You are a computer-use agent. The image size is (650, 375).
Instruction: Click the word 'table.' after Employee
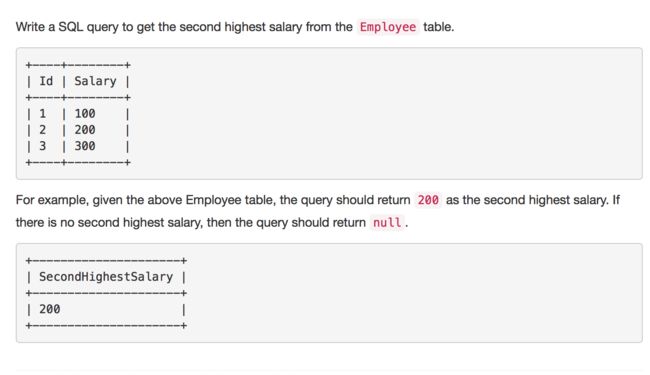pos(439,27)
